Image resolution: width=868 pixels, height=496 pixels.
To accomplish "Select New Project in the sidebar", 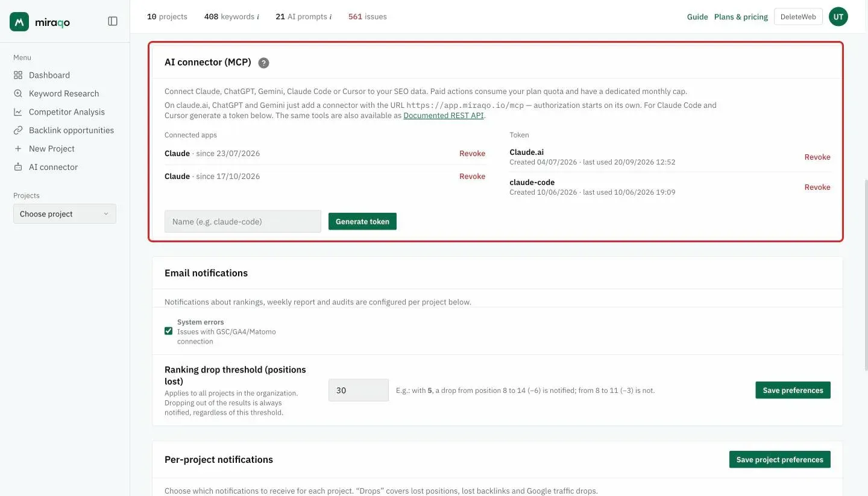I will (52, 149).
